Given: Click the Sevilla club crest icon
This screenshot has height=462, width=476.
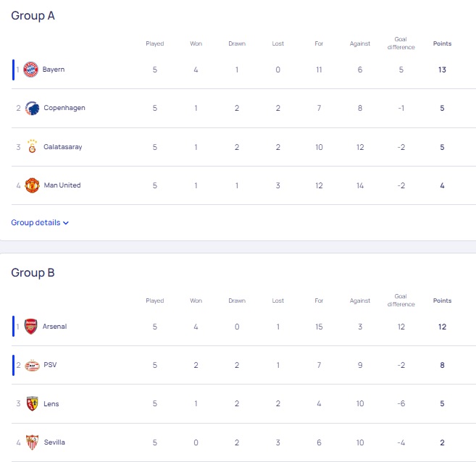Looking at the screenshot, I should tap(31, 442).
